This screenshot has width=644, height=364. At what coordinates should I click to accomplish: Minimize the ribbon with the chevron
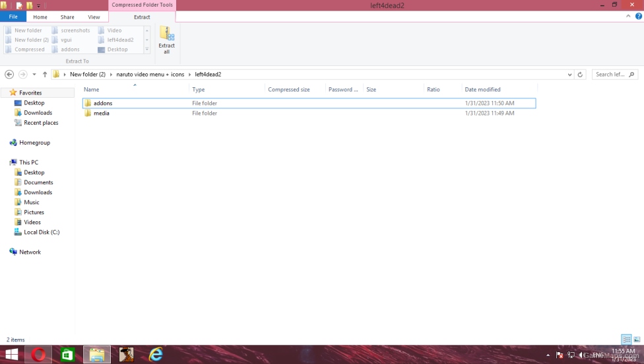pyautogui.click(x=628, y=17)
